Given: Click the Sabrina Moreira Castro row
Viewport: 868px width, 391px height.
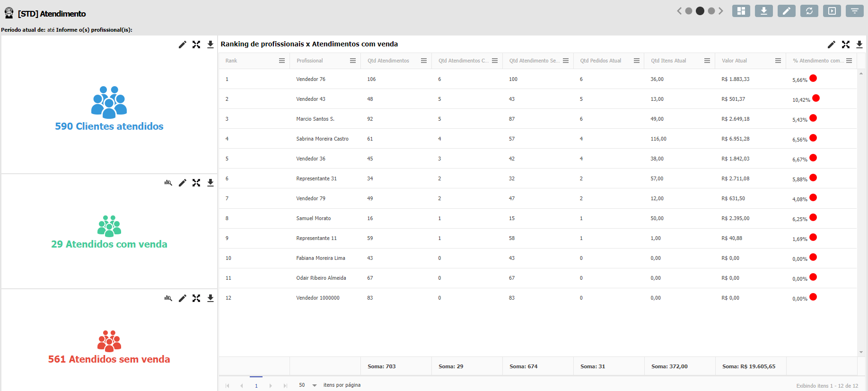Looking at the screenshot, I should pyautogui.click(x=322, y=139).
